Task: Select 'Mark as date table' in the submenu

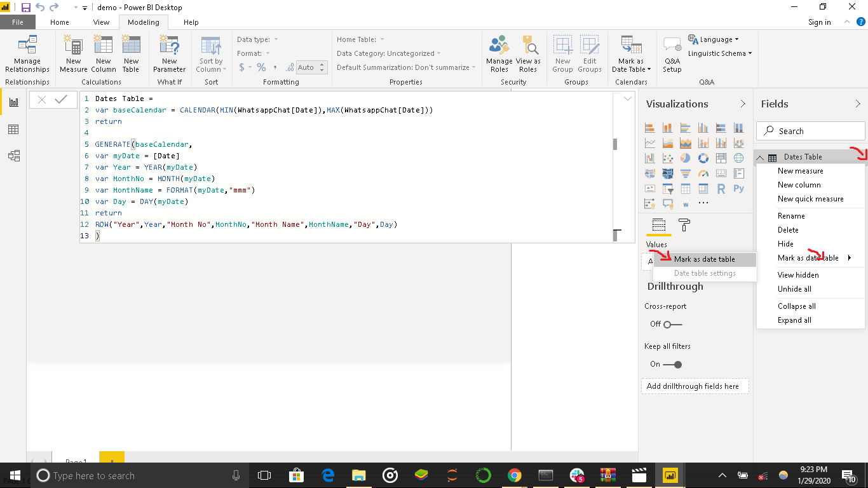Action: [704, 259]
